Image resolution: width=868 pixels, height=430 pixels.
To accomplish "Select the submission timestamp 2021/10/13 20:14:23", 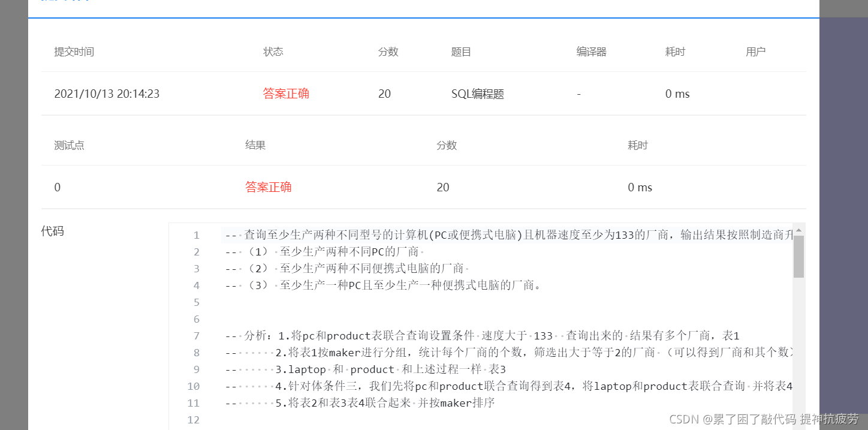I will tap(107, 94).
